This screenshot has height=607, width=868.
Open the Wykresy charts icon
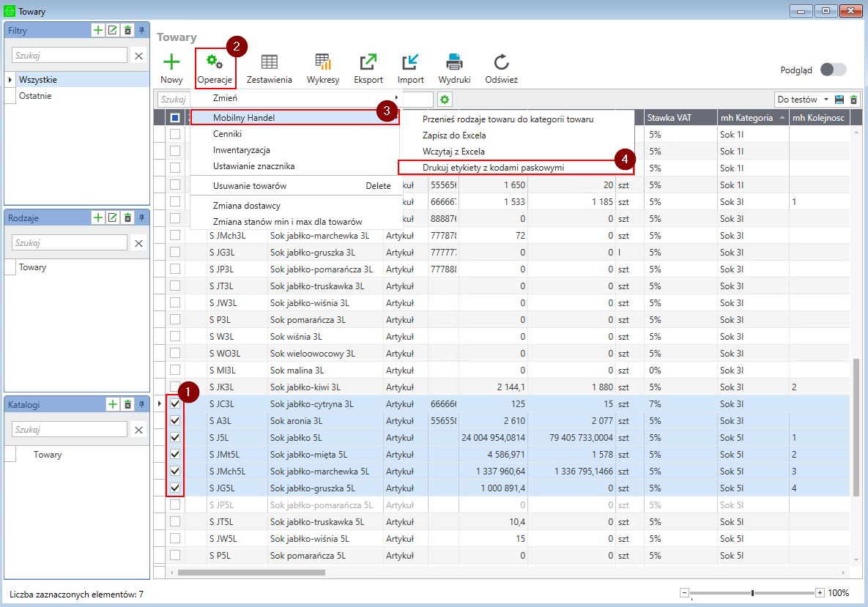323,63
